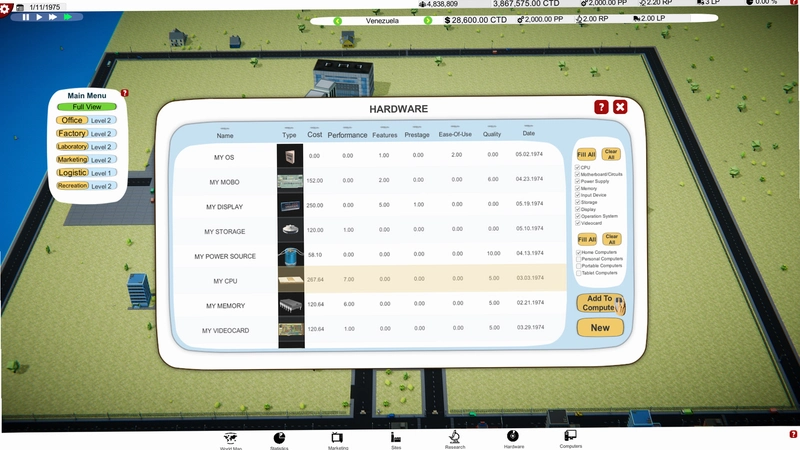The width and height of the screenshot is (800, 450).
Task: Set game speed to fast forward
Action: click(x=53, y=17)
